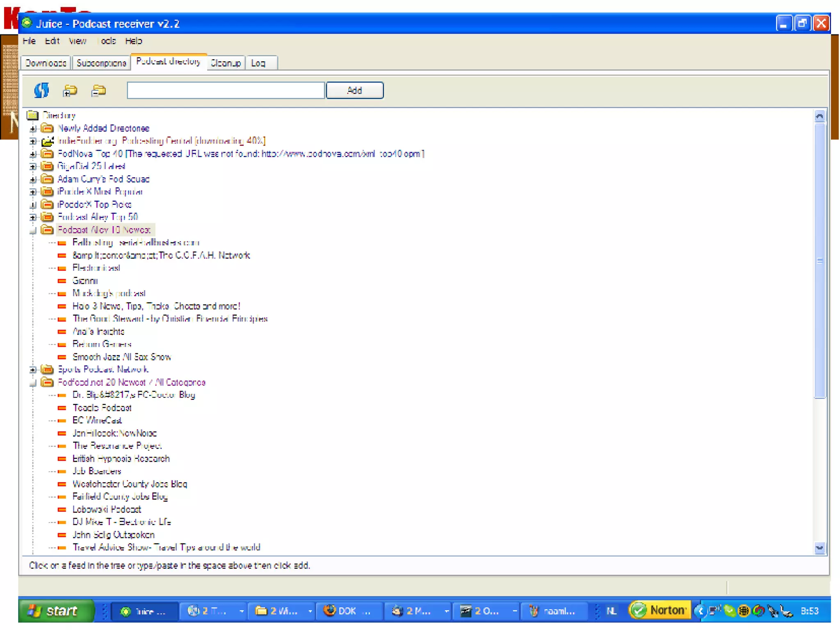Screen dimensions: 840x630
Task: Click the Norton icon in system tray
Action: click(x=659, y=611)
